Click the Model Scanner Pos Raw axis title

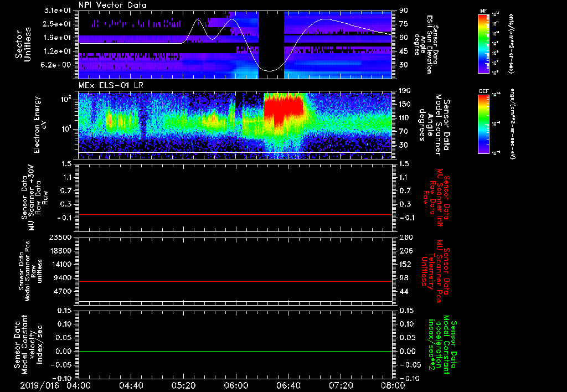tap(30, 271)
